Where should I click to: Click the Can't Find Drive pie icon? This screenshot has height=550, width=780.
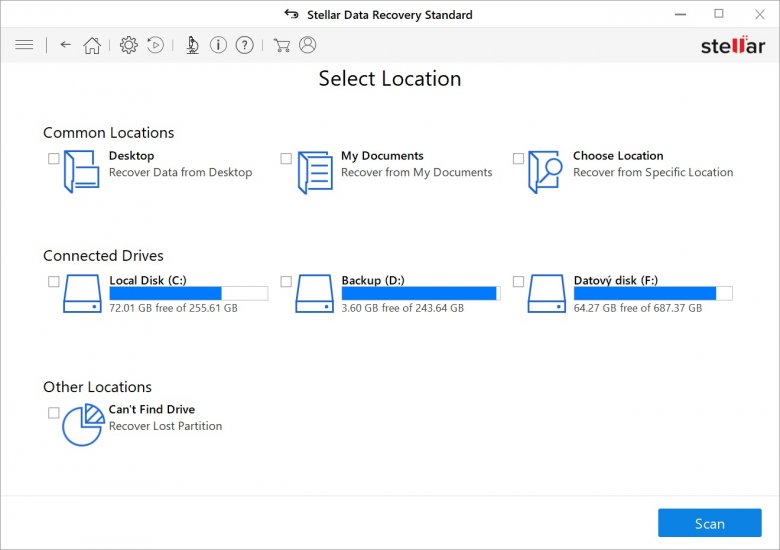point(83,425)
